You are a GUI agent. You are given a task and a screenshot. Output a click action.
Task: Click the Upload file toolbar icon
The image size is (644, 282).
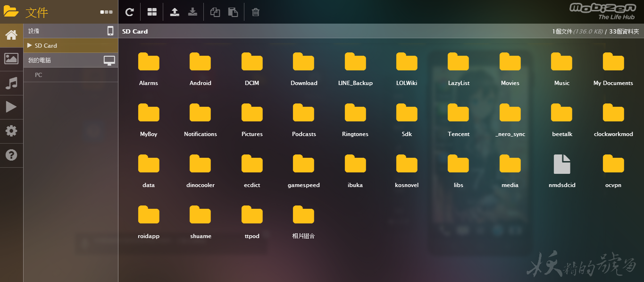(175, 12)
